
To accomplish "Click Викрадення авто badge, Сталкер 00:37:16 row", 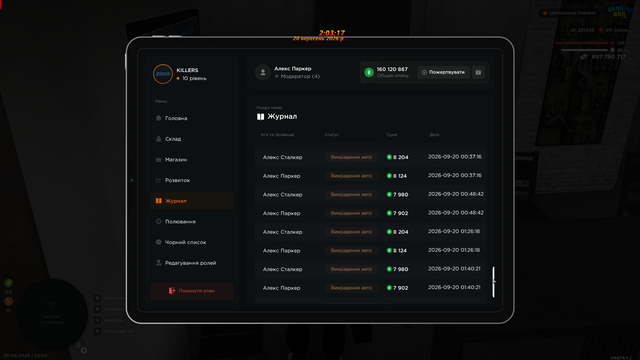I will [351, 157].
